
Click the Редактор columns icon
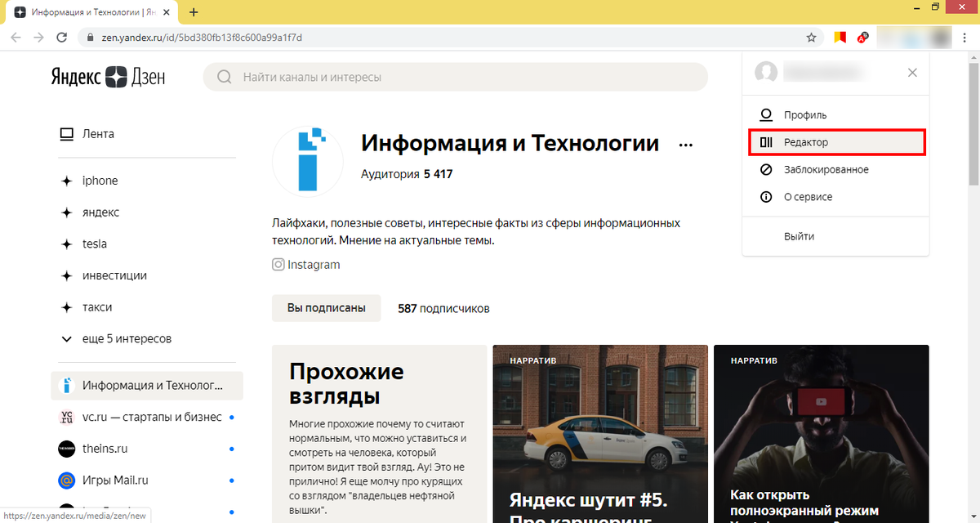tap(766, 142)
